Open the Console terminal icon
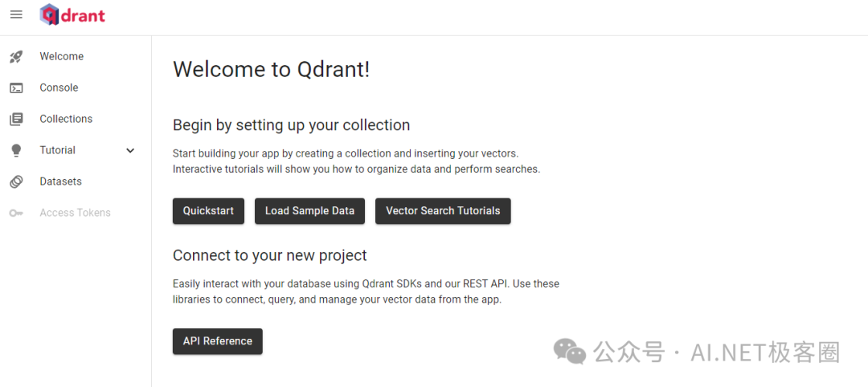This screenshot has height=387, width=868. coord(17,88)
